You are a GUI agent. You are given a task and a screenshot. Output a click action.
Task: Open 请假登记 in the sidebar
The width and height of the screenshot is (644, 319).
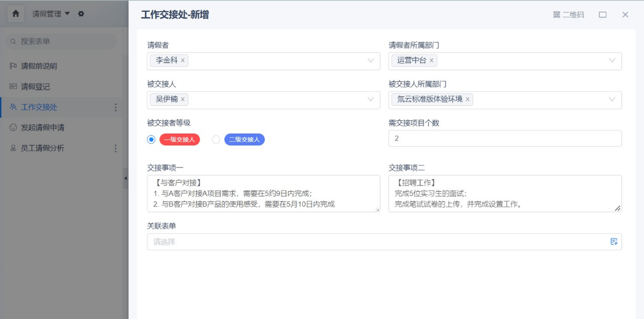click(x=35, y=87)
